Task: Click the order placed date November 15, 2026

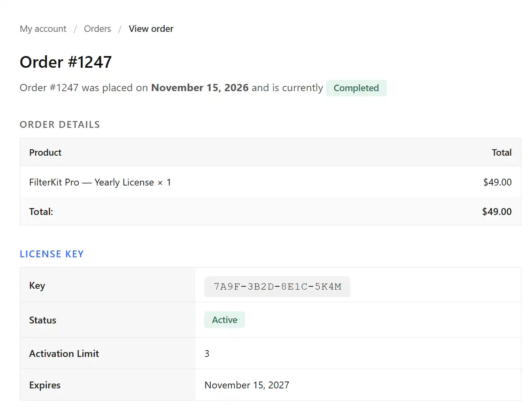Action: 199,88
